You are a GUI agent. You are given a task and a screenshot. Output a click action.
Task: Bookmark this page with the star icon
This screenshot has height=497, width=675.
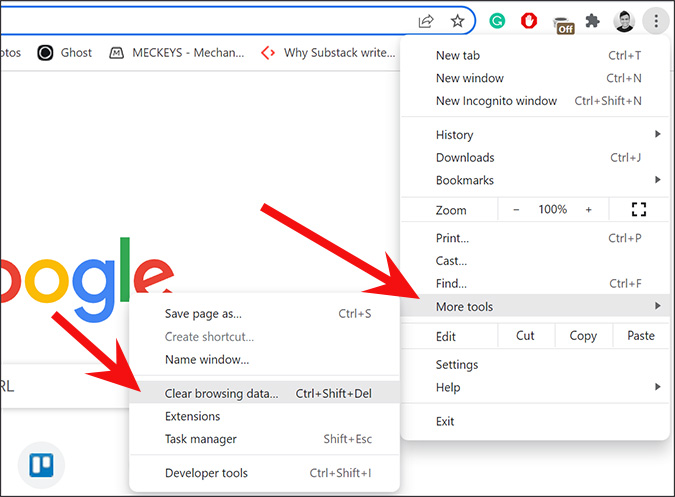tap(457, 21)
